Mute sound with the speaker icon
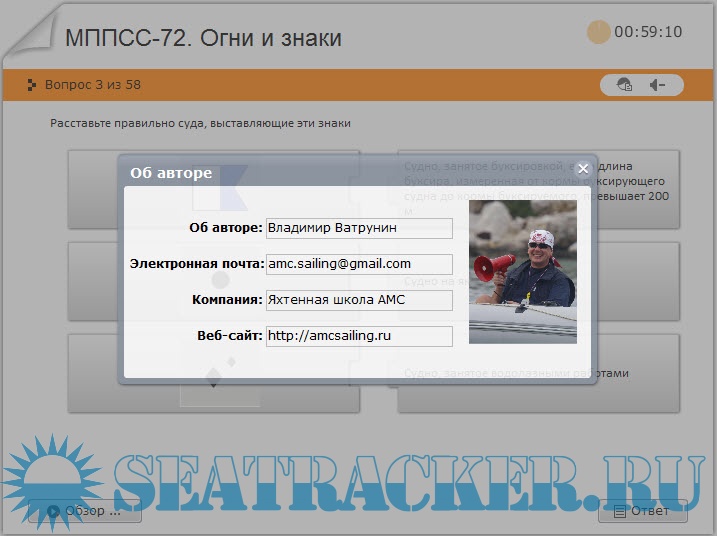The height and width of the screenshot is (536, 717). click(657, 85)
